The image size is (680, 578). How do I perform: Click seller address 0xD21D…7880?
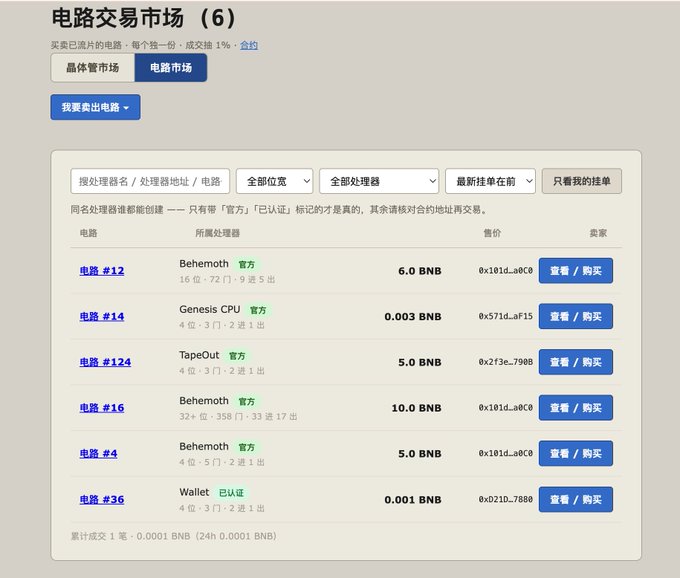point(506,500)
